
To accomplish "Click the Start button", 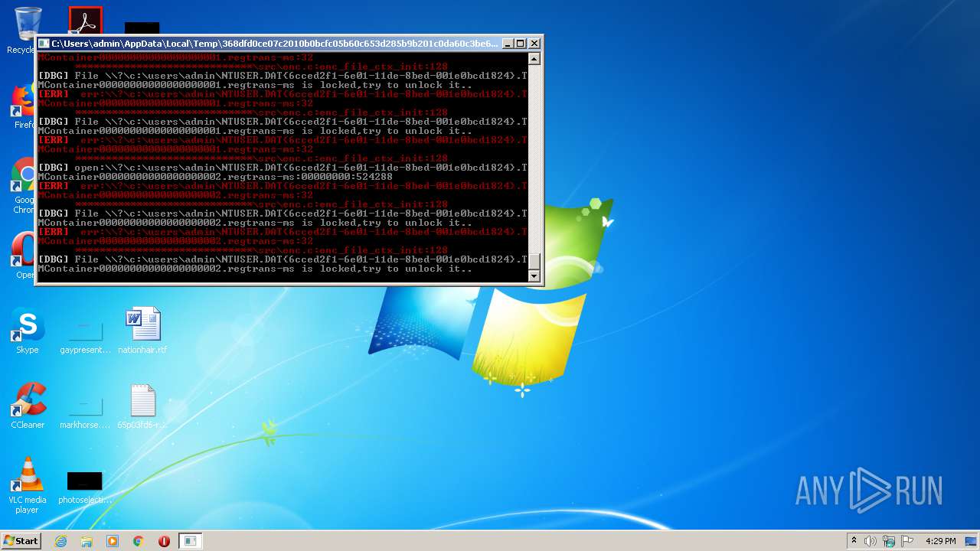I will pos(21,540).
